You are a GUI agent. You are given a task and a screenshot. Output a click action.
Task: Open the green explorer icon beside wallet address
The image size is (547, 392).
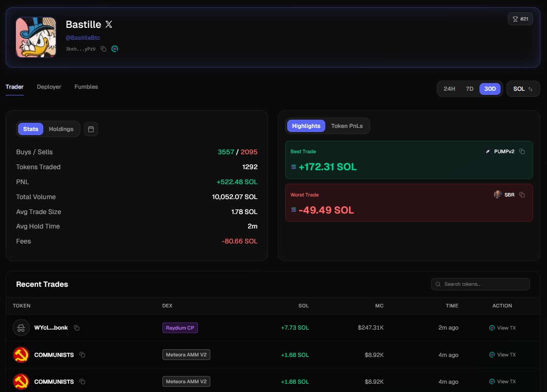pyautogui.click(x=115, y=49)
